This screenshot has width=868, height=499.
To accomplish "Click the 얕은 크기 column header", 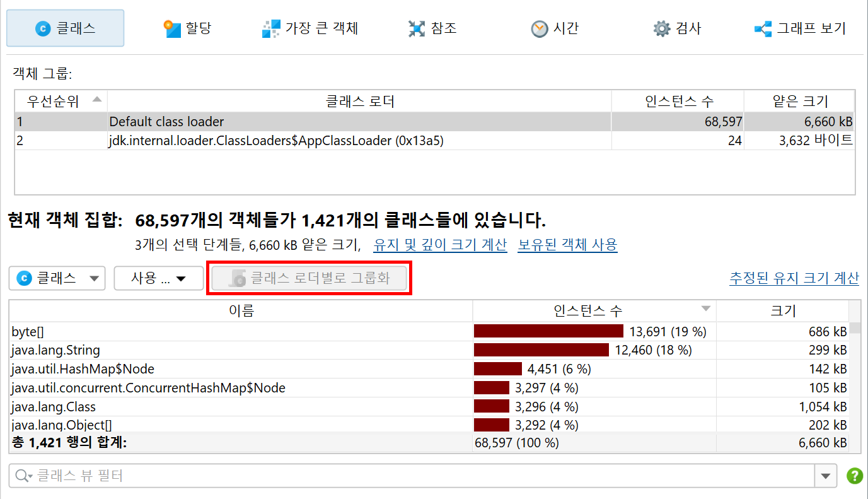I will coord(799,101).
